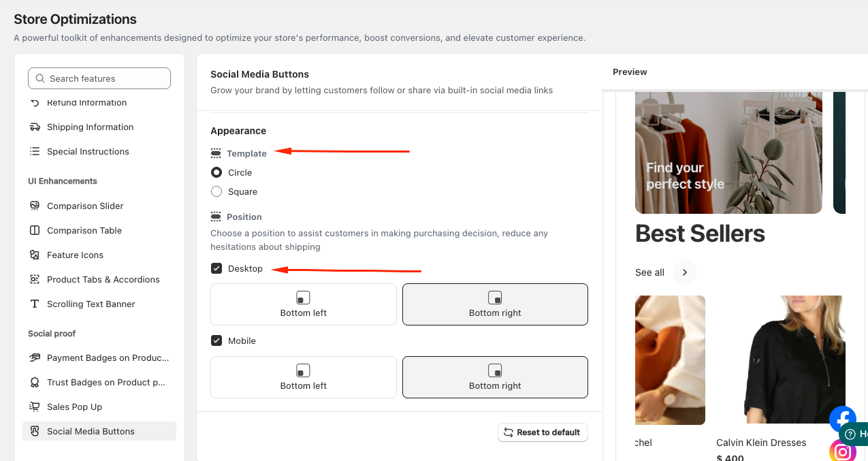The image size is (868, 461).
Task: Uncheck the Mobile position checkbox
Action: [x=216, y=340]
